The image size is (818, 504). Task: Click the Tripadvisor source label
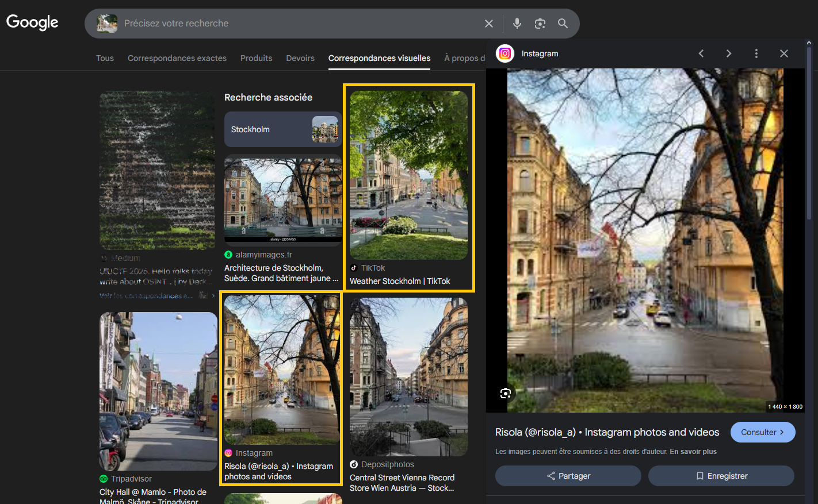click(x=131, y=479)
